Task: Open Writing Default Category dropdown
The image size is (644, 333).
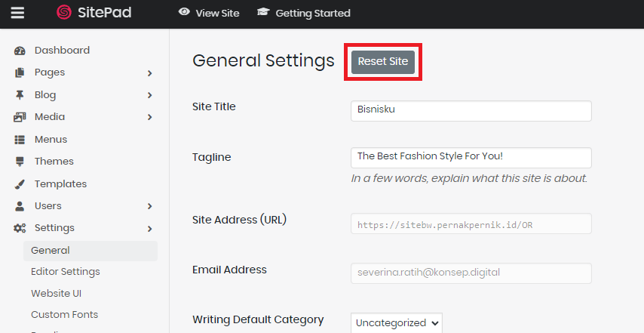Action: tap(397, 322)
